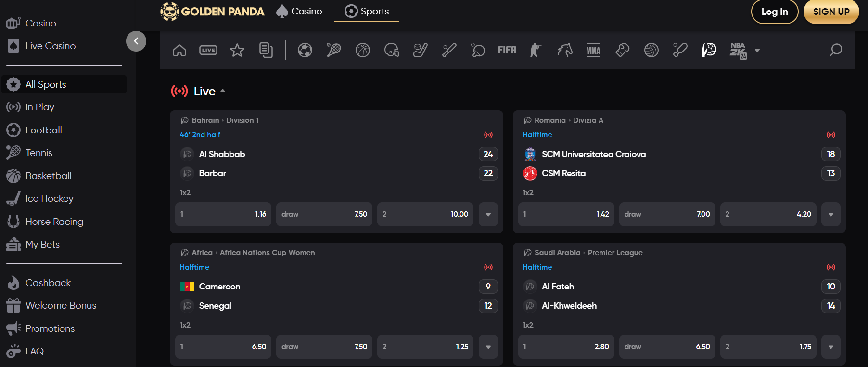Bet on draw 7.00 Craiova match

pos(667,214)
